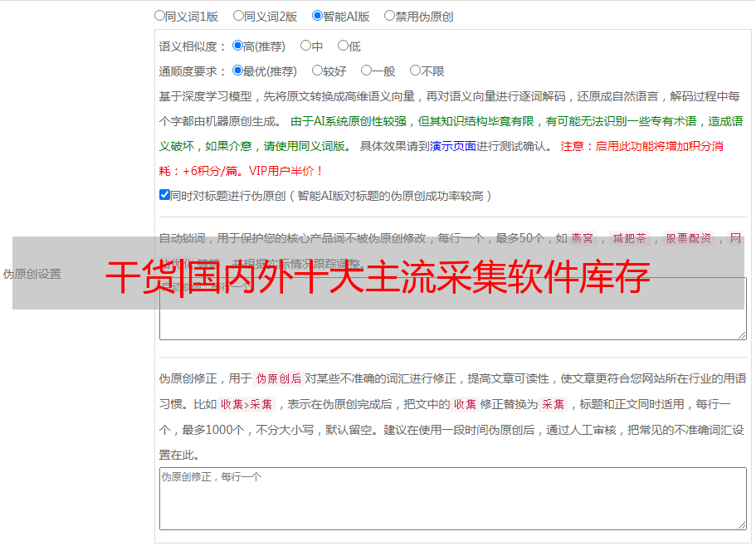Click the 收集>采集 example tag
The height and width of the screenshot is (546, 756).
coord(246,404)
